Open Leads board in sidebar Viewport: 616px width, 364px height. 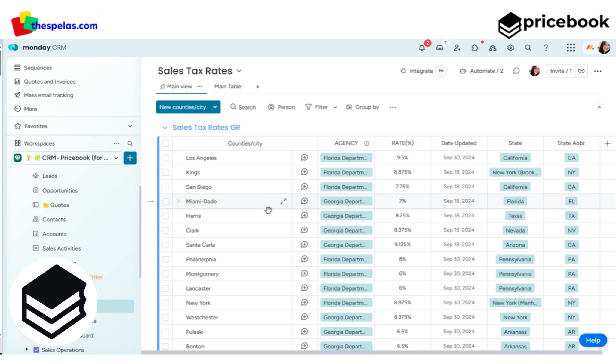tap(50, 176)
